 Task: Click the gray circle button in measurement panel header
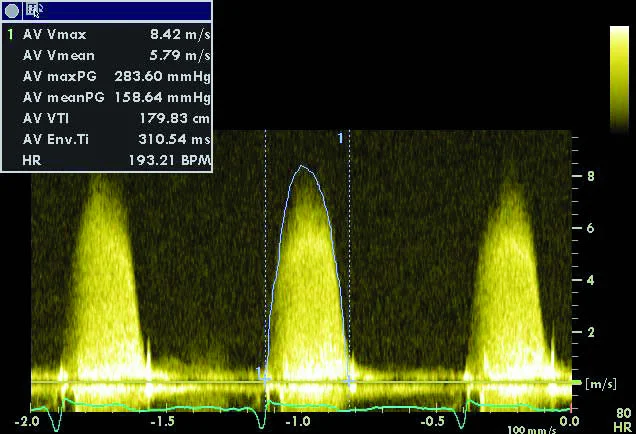(12, 11)
